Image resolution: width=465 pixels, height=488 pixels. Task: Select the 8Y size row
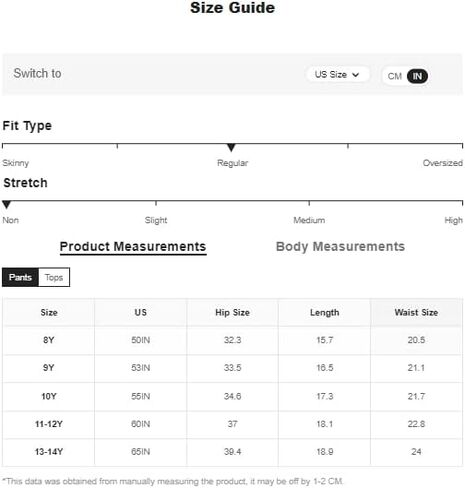click(x=232, y=340)
